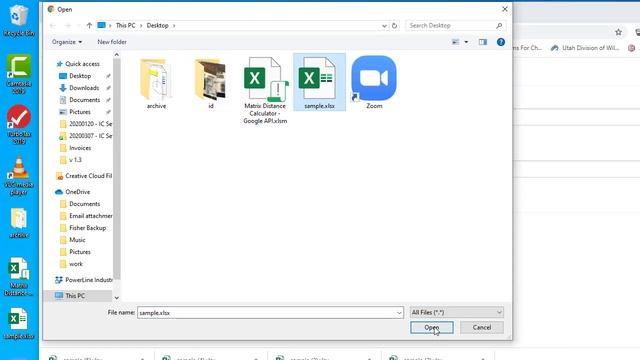Select v 1.3 folder in sidebar
This screenshot has width=640, height=360.
75,160
